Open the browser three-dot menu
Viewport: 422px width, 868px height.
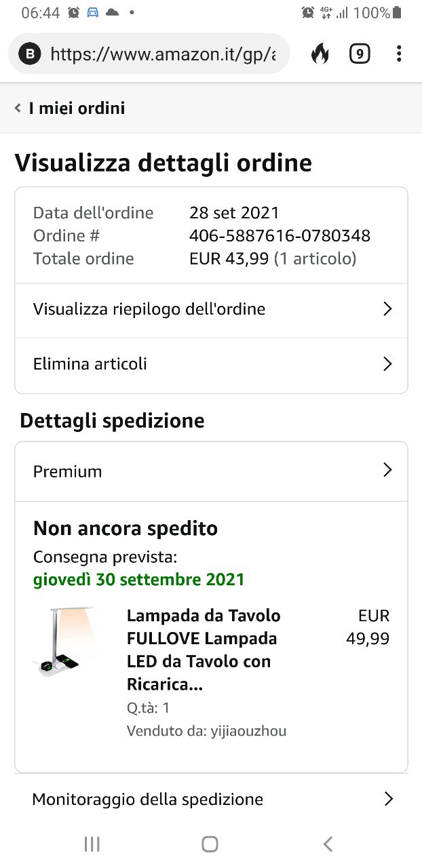coord(399,54)
